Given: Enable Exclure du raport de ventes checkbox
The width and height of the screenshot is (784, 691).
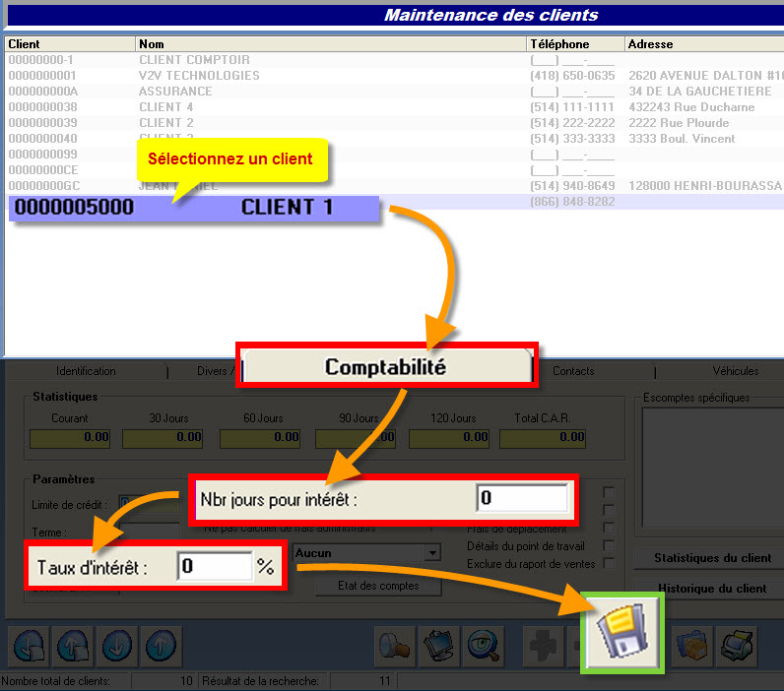Looking at the screenshot, I should [x=609, y=564].
